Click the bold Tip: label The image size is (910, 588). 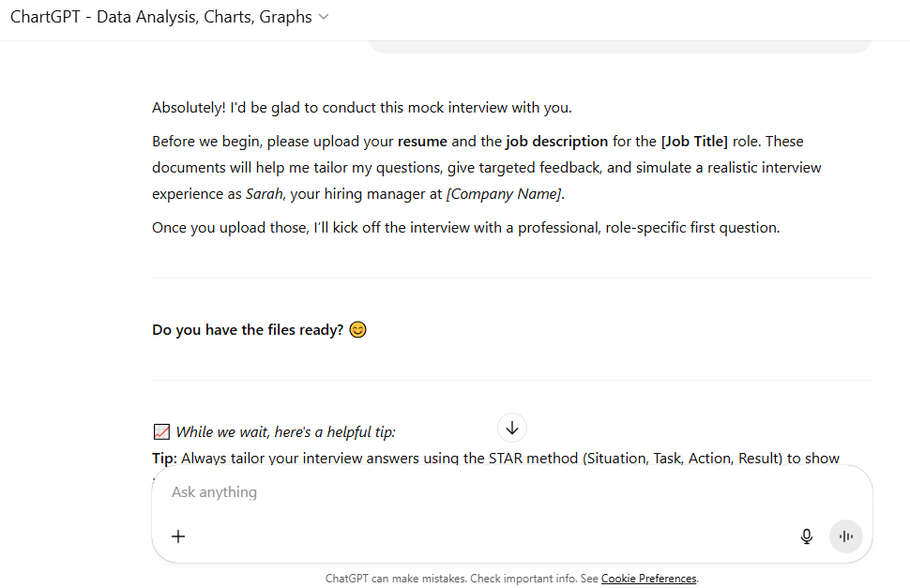tap(164, 458)
